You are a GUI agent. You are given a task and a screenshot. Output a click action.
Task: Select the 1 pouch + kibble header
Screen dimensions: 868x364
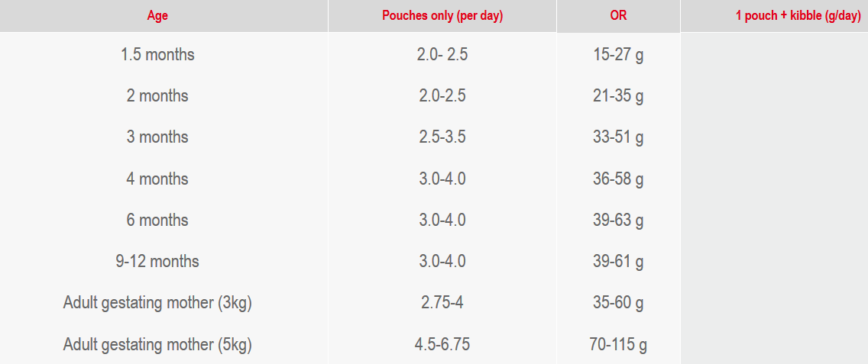click(798, 16)
